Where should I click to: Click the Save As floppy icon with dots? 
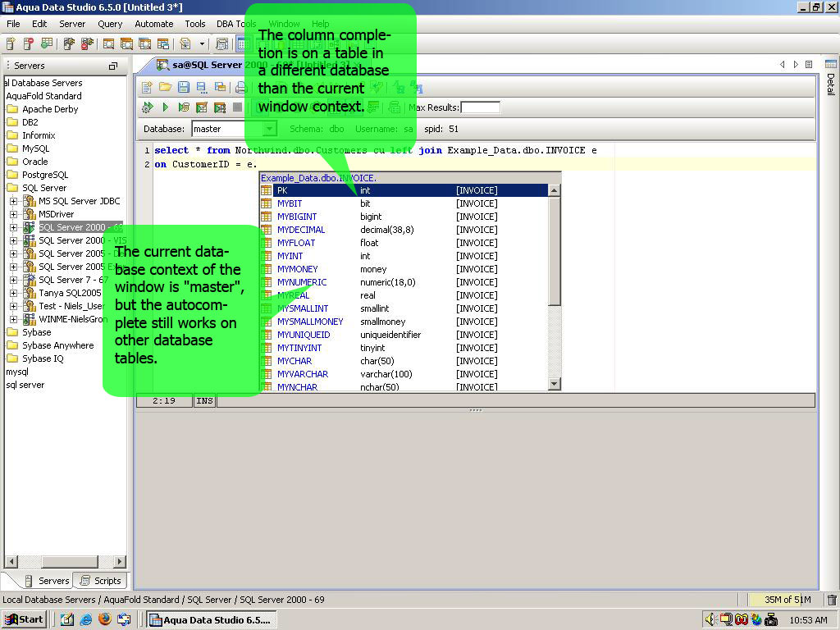(x=202, y=87)
